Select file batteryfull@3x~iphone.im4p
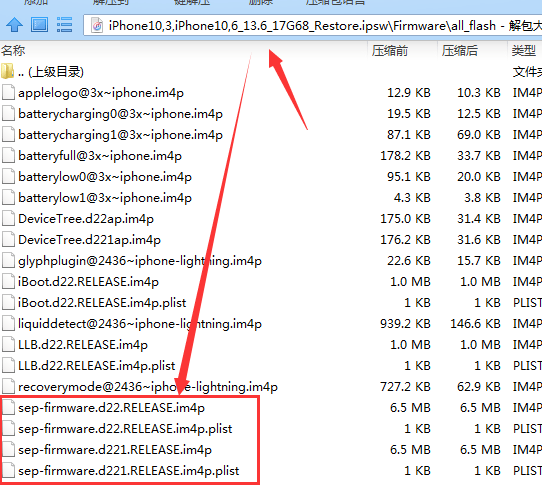This screenshot has width=542, height=496. coord(100,156)
